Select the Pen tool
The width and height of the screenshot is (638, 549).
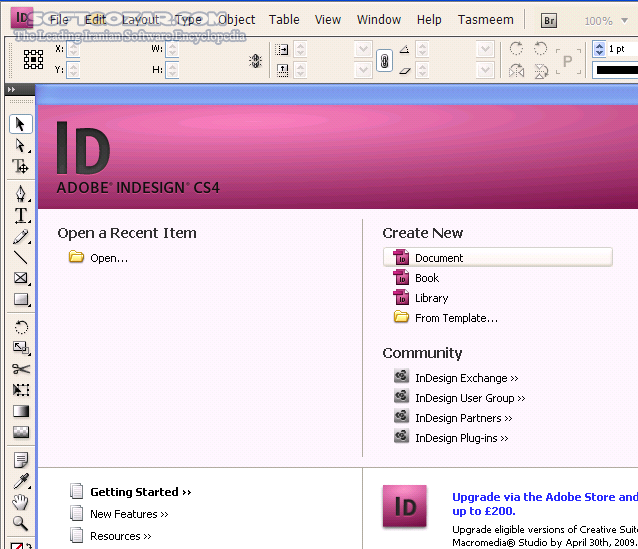(x=20, y=194)
